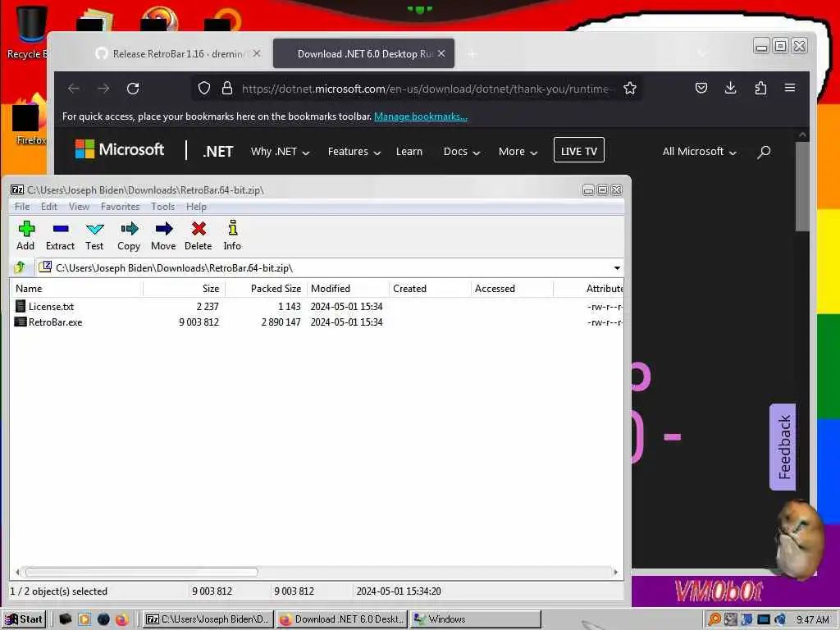Click the 9:47 AM taskbar clock

812,620
